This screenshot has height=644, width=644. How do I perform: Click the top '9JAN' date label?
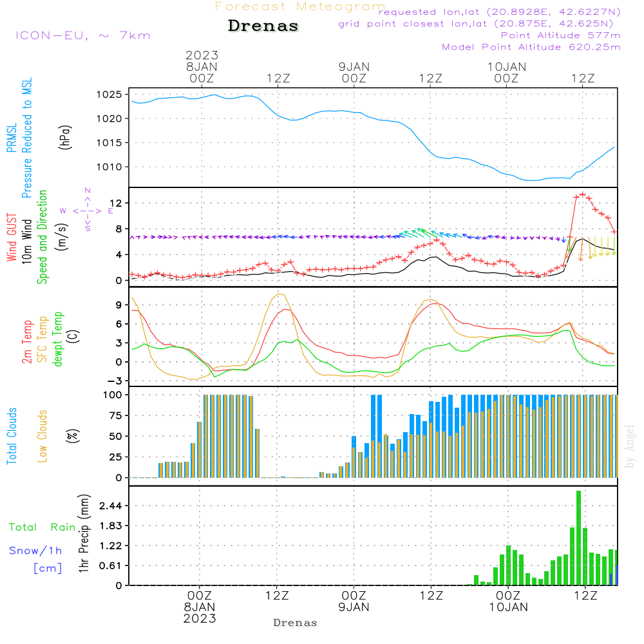(x=354, y=67)
